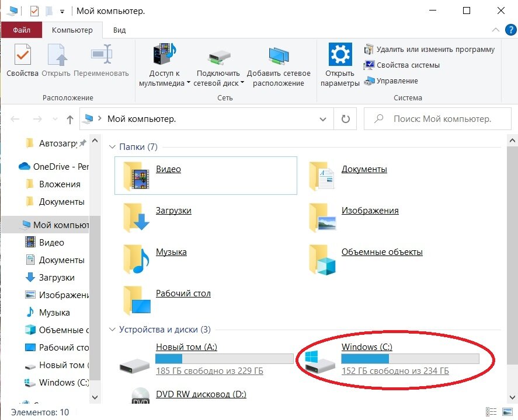
Task: Collapse the ribbon with the chevron
Action: (496, 30)
